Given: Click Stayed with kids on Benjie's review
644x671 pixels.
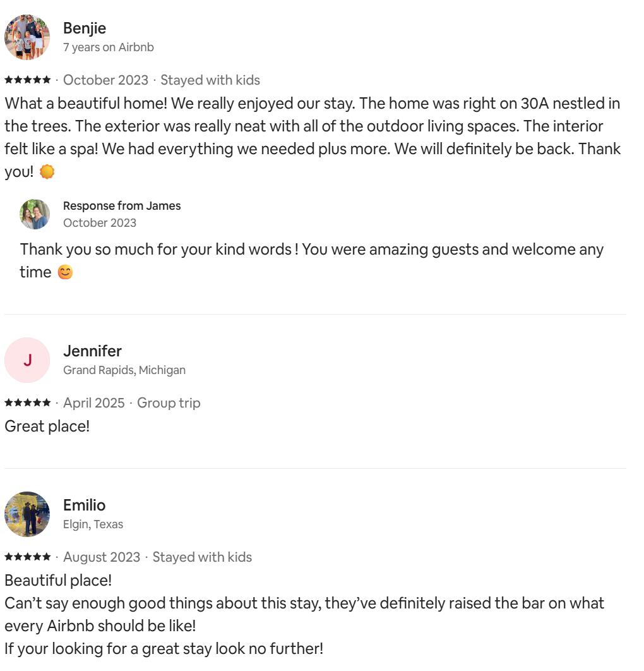Looking at the screenshot, I should (210, 80).
